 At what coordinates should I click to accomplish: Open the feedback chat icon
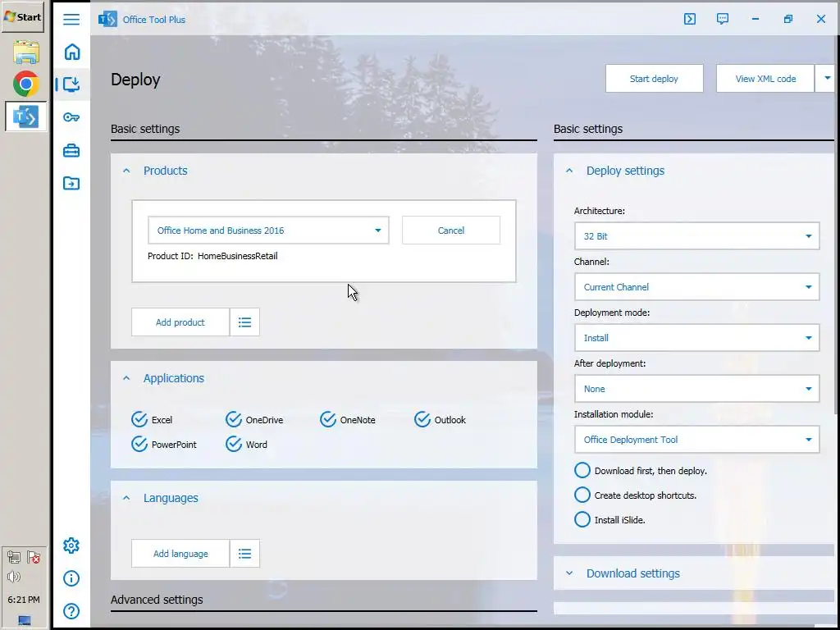point(722,20)
